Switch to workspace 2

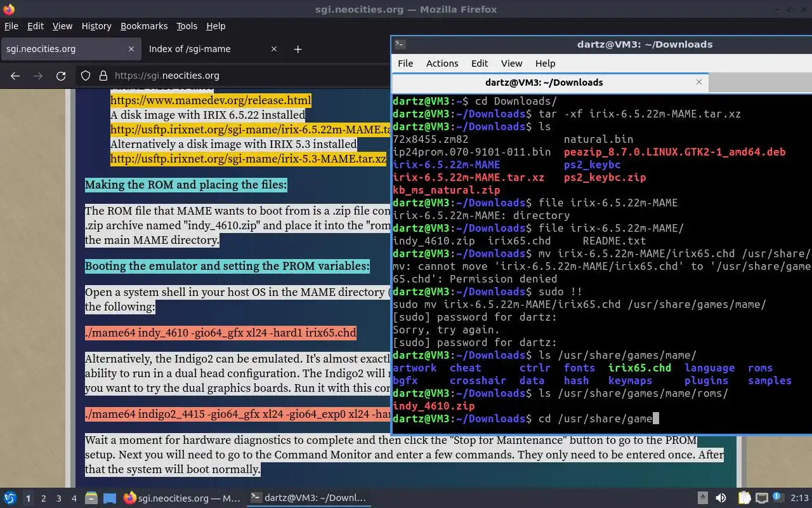[44, 498]
